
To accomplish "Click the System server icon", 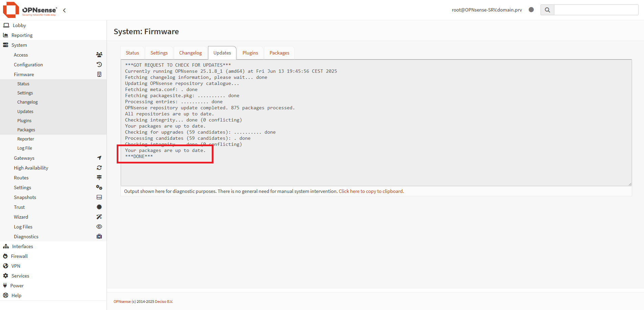I will pos(5,45).
